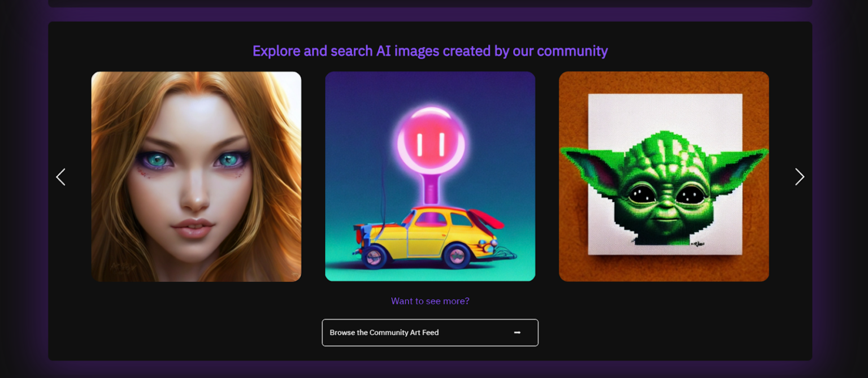Click the word "community" in the heading
The image size is (868, 378).
[572, 51]
